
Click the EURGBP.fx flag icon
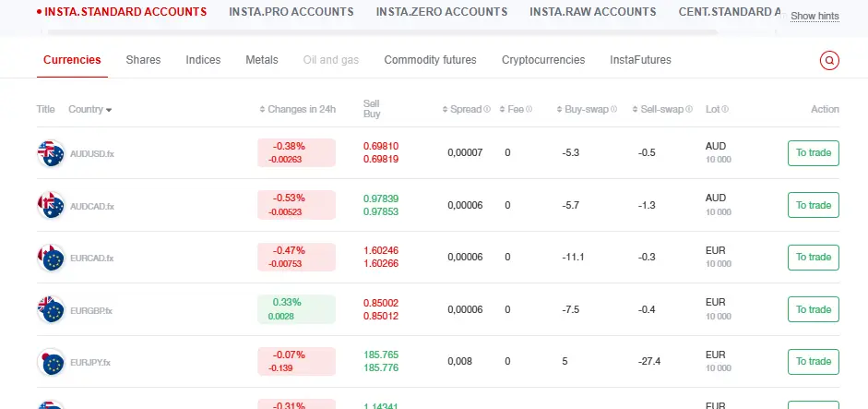(x=51, y=310)
